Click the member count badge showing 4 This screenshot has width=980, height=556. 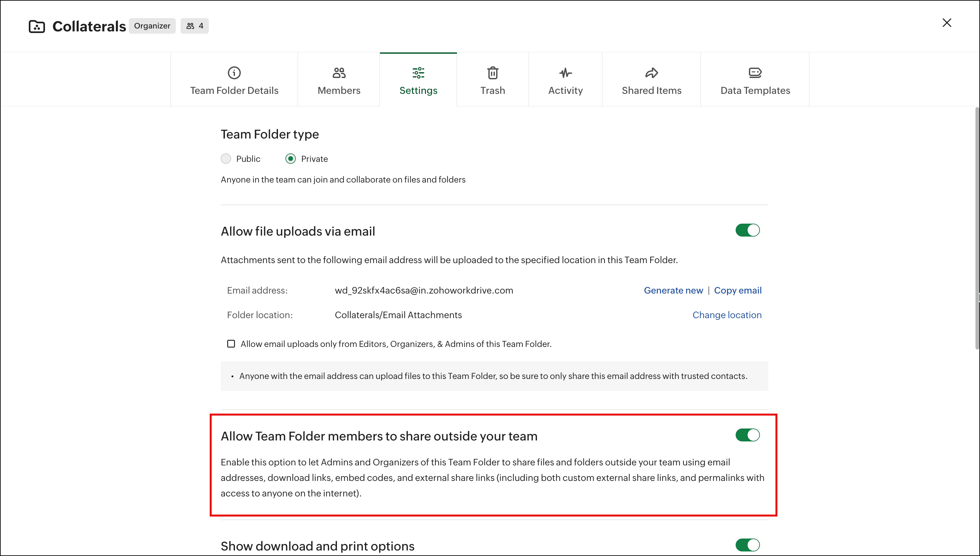point(194,26)
